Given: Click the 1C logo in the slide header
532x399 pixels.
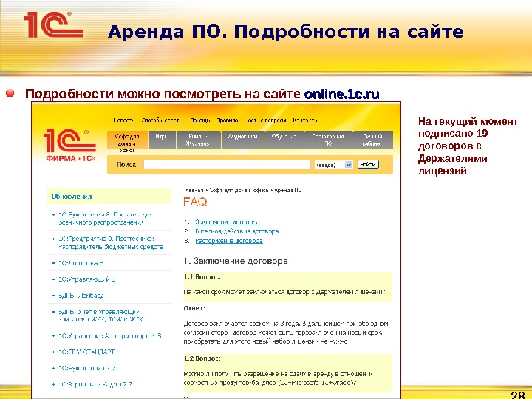Looking at the screenshot, I should tap(53, 24).
